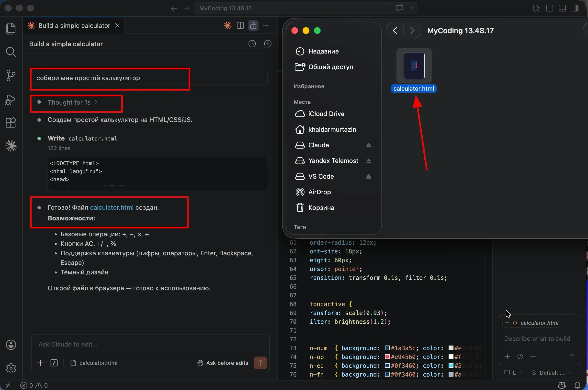Click the calculator.html file chip in the Claude prompt
The image size is (588, 390).
click(94, 363)
